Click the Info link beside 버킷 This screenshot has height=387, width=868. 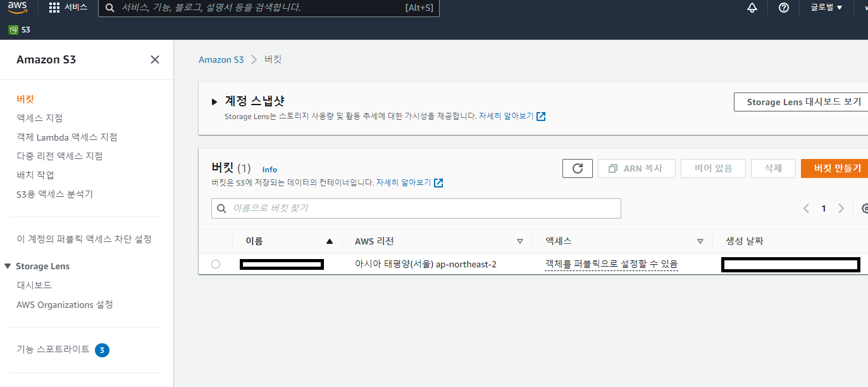[270, 170]
